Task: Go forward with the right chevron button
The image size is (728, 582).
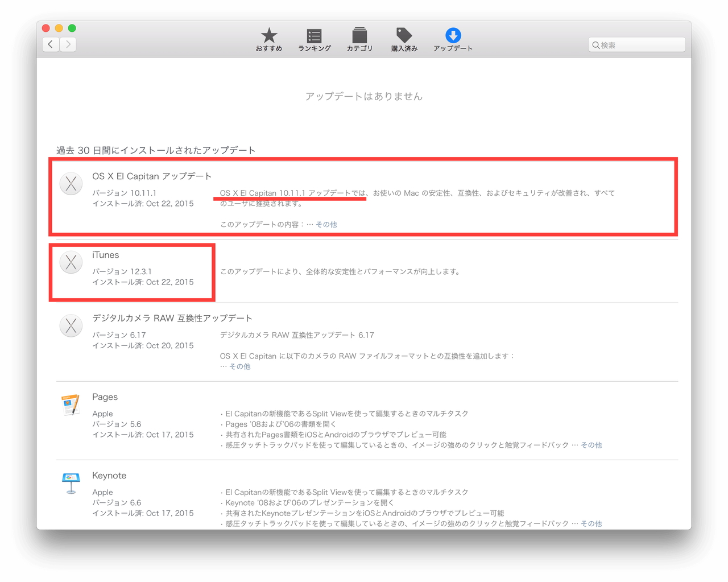Action: (68, 44)
